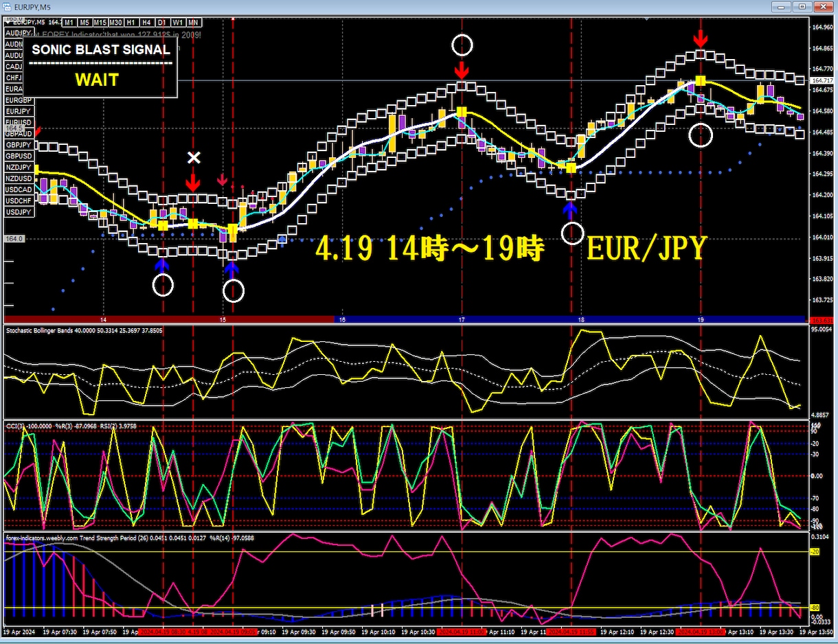Minimize the EURJPY,M5 chart window

[x=781, y=7]
